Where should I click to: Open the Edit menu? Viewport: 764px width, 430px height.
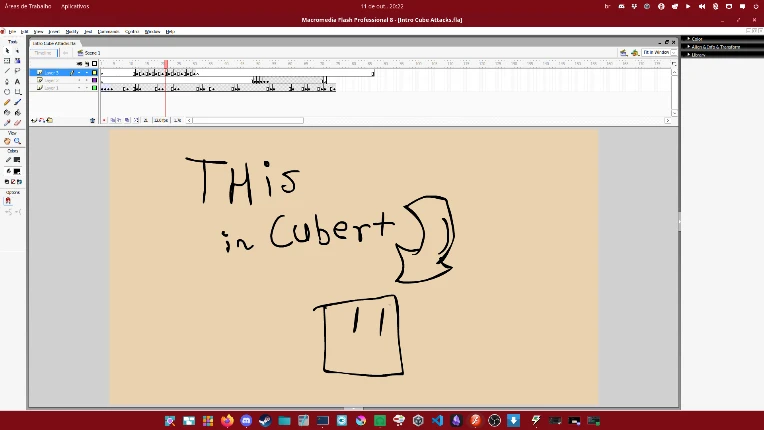pos(24,32)
